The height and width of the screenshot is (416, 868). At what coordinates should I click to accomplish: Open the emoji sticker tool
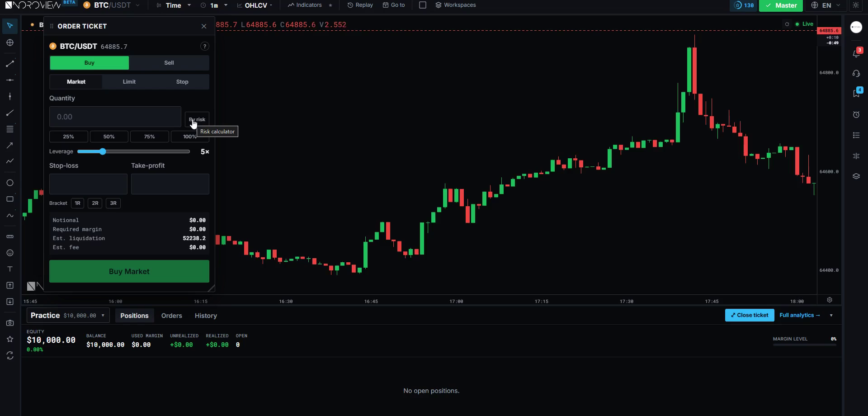(x=10, y=253)
